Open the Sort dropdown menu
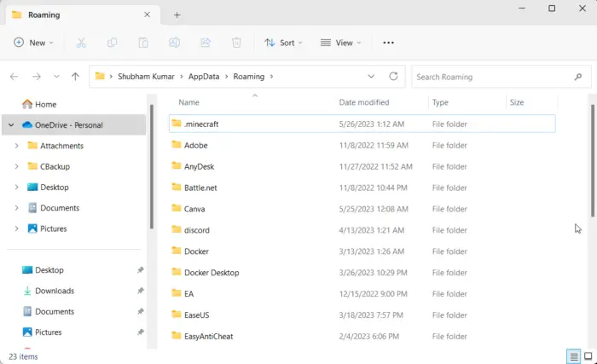The height and width of the screenshot is (364, 597). [x=284, y=43]
